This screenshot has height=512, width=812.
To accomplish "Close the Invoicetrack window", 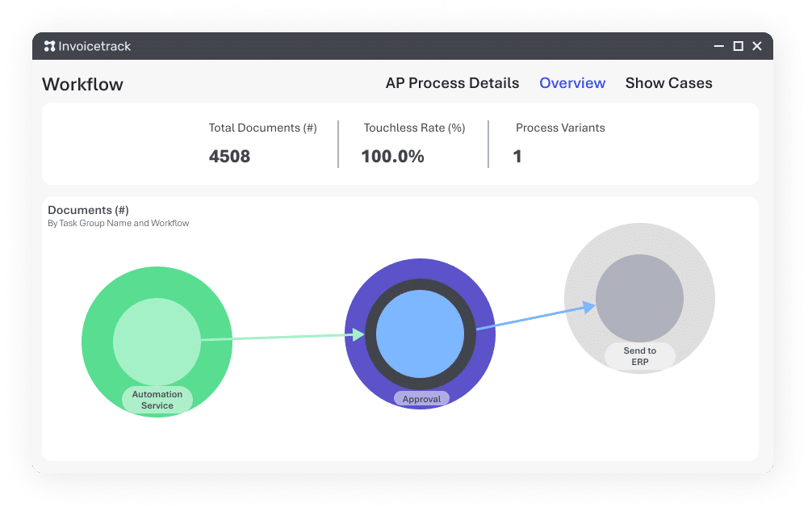I will point(757,47).
